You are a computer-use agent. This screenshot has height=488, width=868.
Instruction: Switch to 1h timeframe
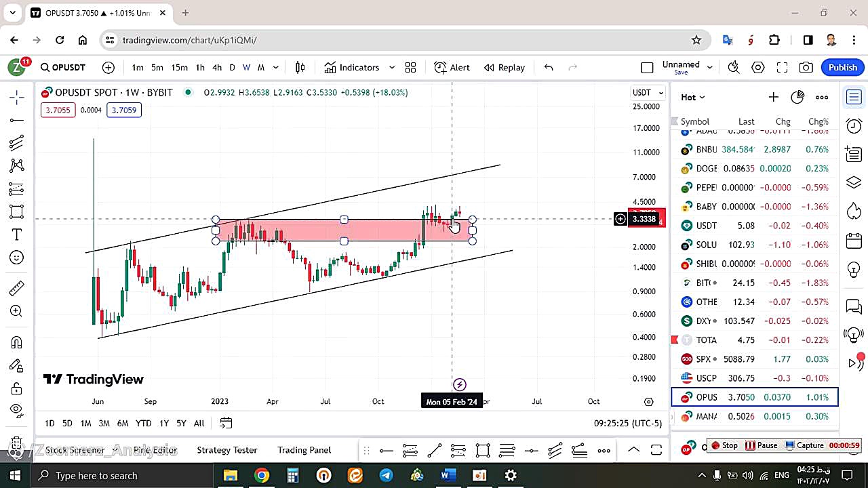pos(200,67)
